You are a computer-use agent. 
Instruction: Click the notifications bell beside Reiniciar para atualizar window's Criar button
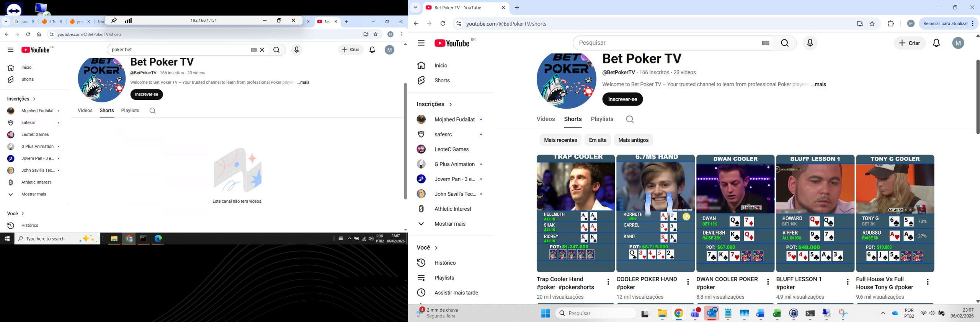pos(936,43)
